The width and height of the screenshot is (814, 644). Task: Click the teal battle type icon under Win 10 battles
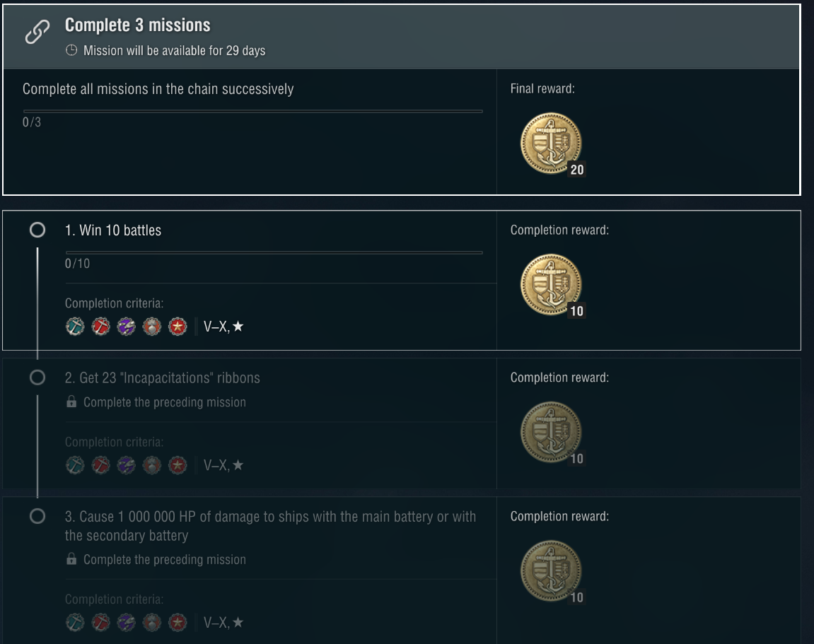pyautogui.click(x=75, y=327)
